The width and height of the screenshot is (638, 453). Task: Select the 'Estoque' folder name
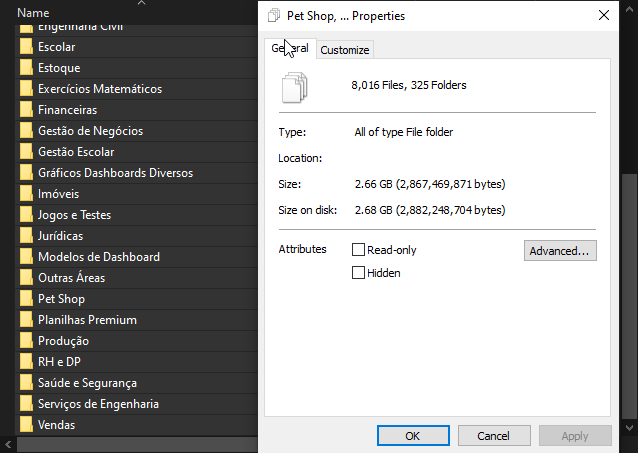(x=59, y=68)
